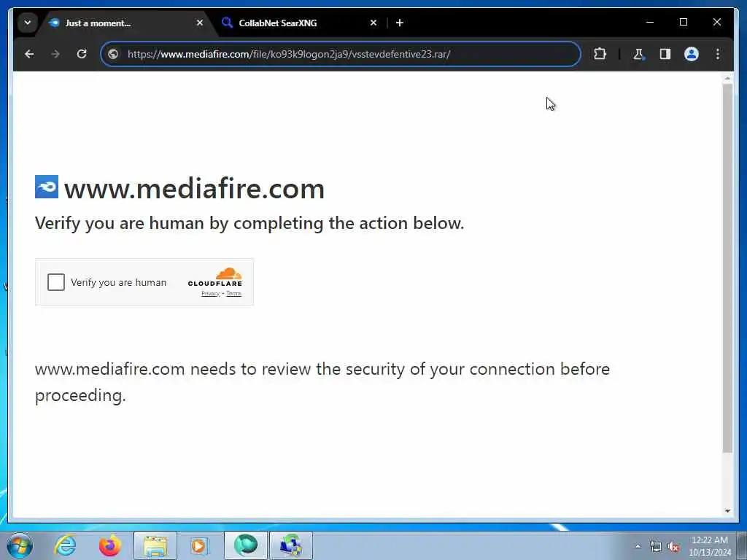Viewport: 747px width, 560px height.
Task: Check the Verify you are human checkbox
Action: [55, 282]
